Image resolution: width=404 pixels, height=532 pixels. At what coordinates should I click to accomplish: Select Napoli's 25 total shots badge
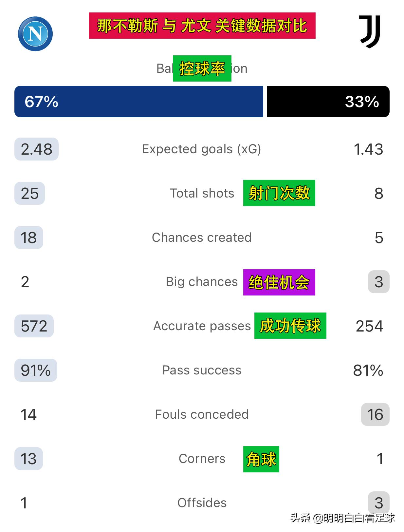click(x=29, y=193)
